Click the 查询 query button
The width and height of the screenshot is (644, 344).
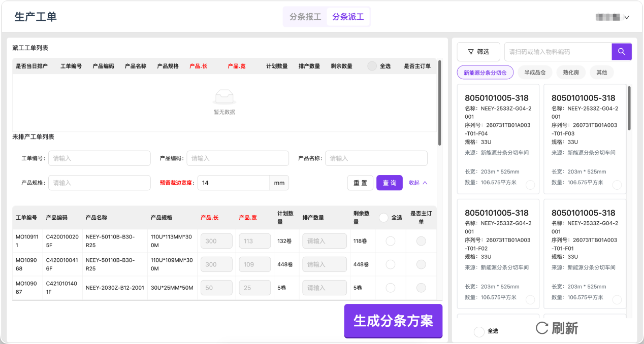[x=390, y=183]
